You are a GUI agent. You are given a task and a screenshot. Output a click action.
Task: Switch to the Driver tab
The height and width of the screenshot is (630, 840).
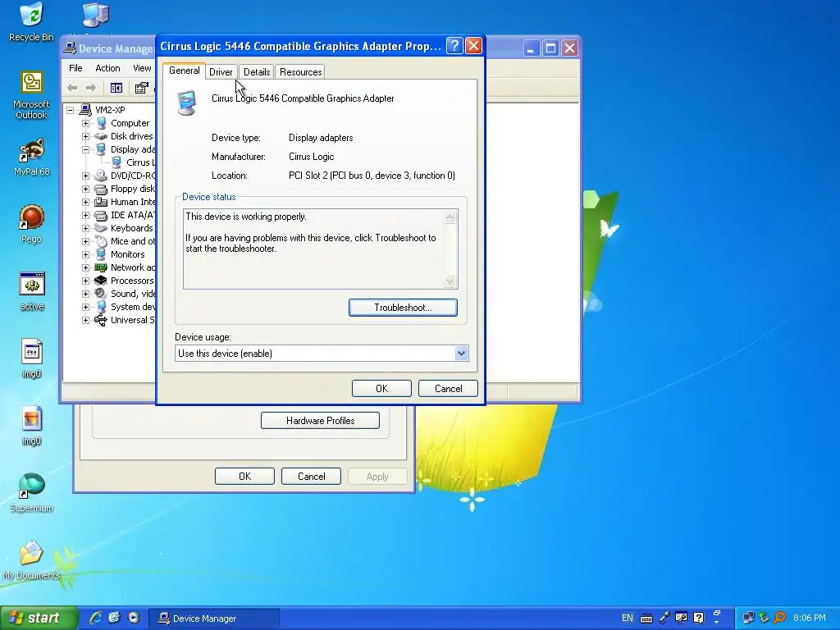click(x=221, y=72)
